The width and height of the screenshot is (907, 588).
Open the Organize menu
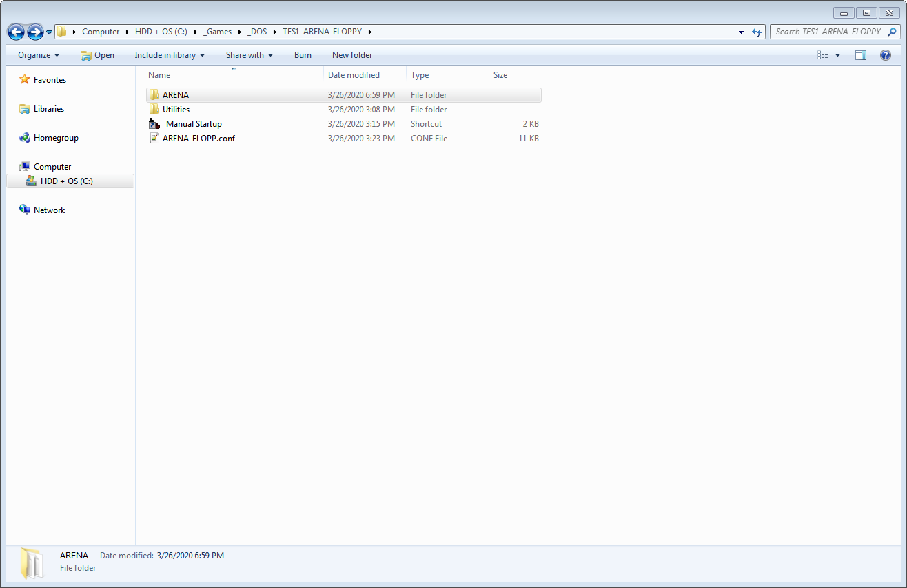pyautogui.click(x=39, y=55)
